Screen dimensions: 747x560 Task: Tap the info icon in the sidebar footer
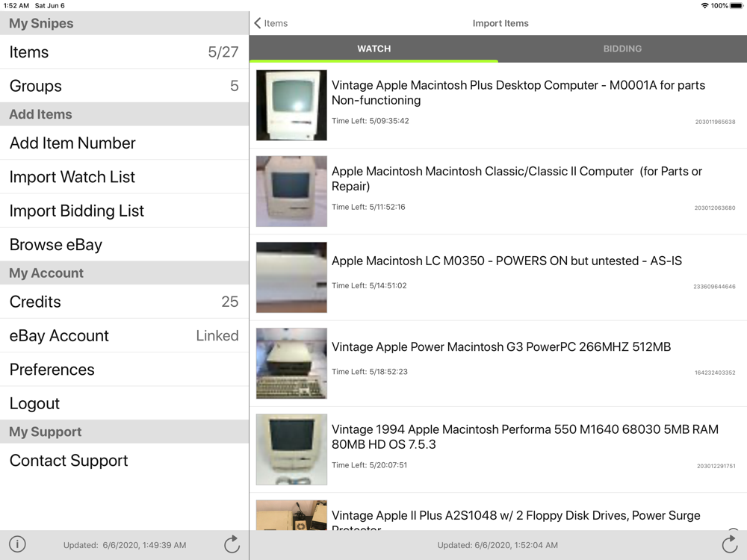[18, 544]
